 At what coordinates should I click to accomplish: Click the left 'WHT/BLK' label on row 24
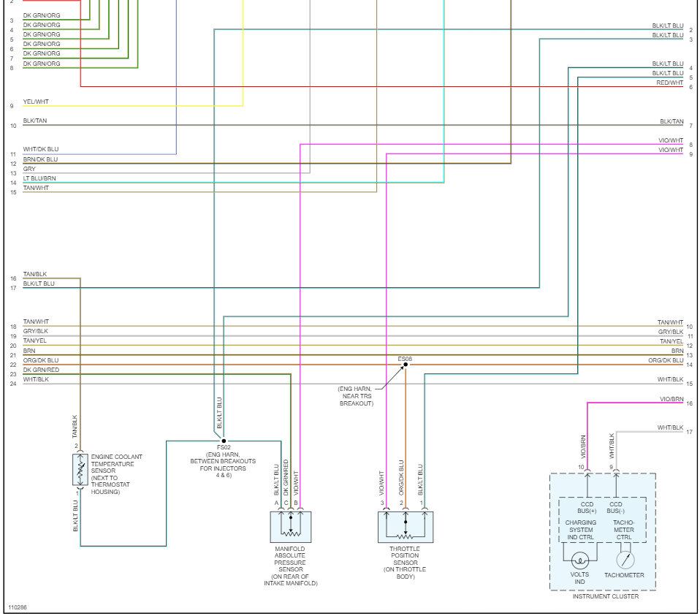click(36, 379)
